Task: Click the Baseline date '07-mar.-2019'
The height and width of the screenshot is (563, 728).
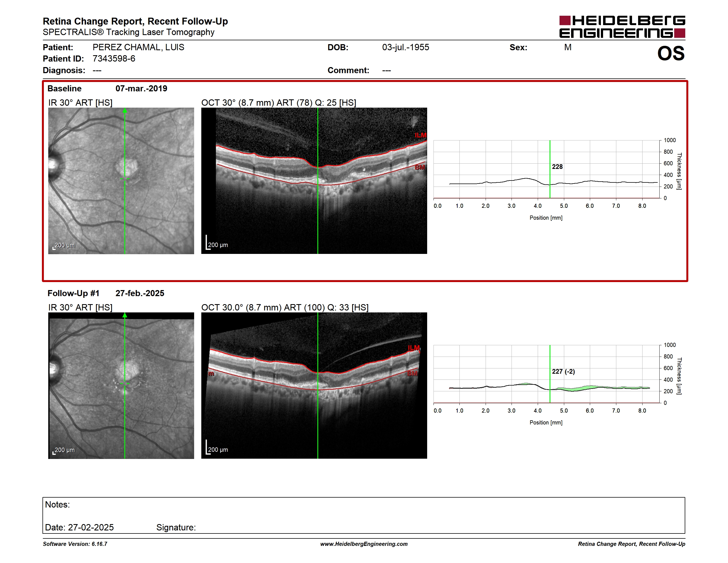Action: [141, 88]
